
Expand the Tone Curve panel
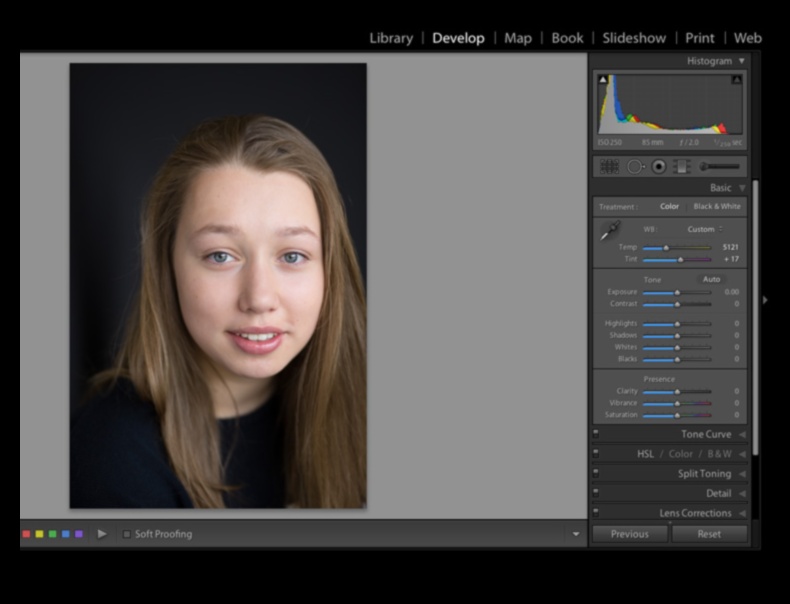[742, 434]
